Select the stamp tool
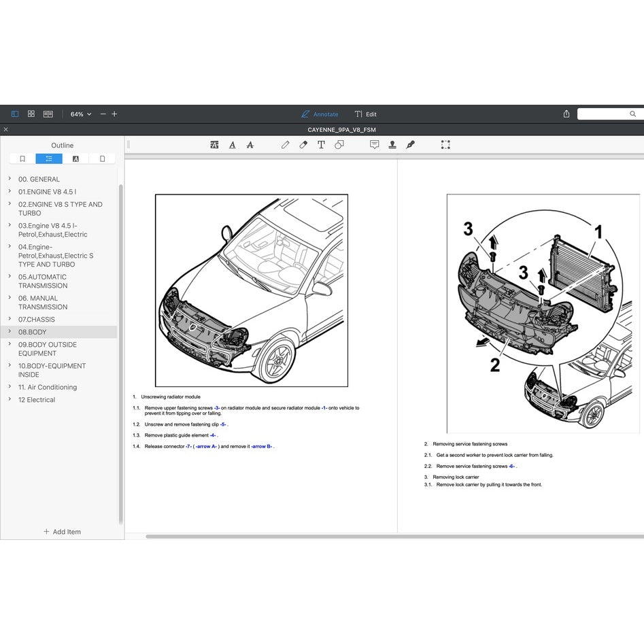 [x=392, y=145]
